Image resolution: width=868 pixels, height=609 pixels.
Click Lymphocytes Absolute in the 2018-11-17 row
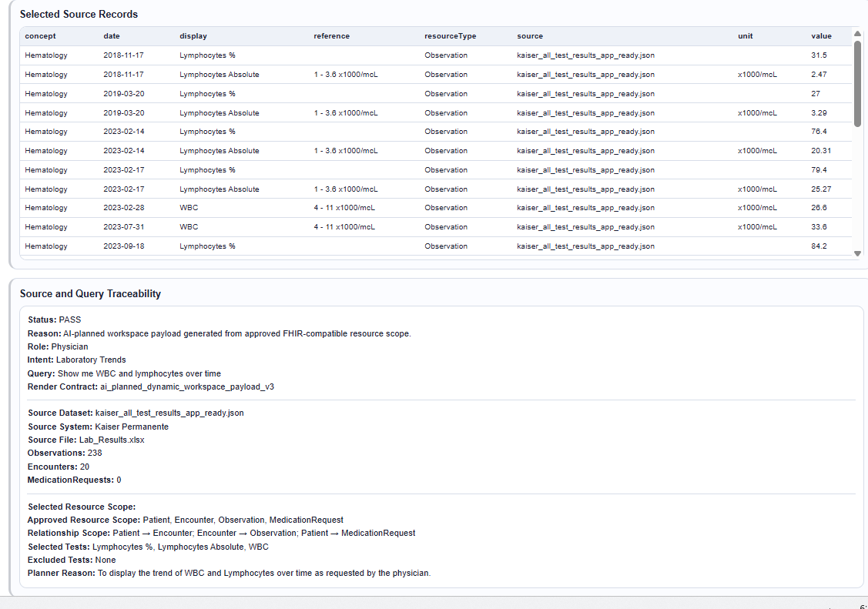[220, 74]
